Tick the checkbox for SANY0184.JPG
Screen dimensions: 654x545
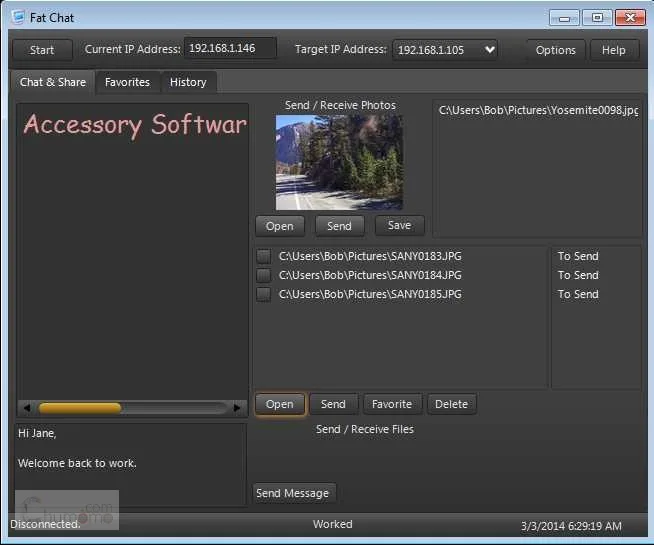(264, 275)
